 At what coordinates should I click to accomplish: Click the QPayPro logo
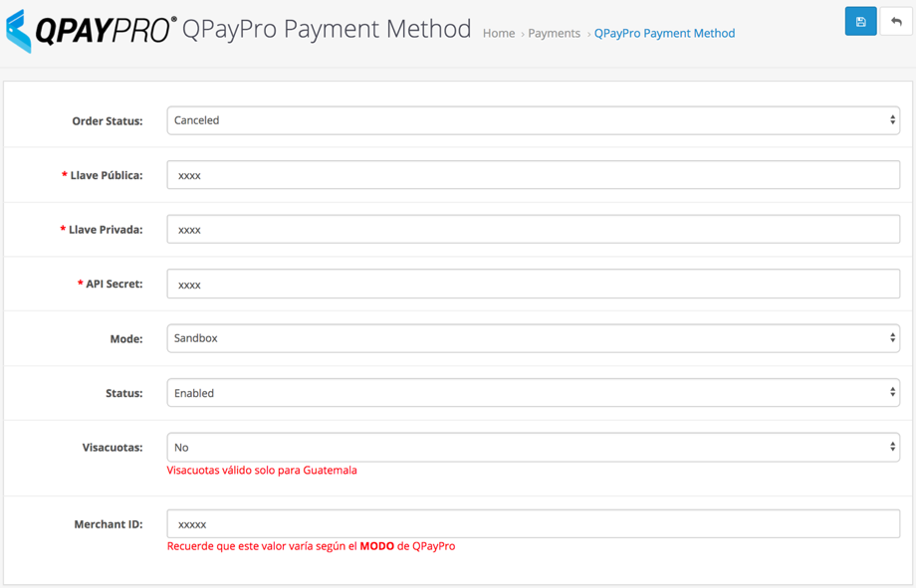point(92,31)
